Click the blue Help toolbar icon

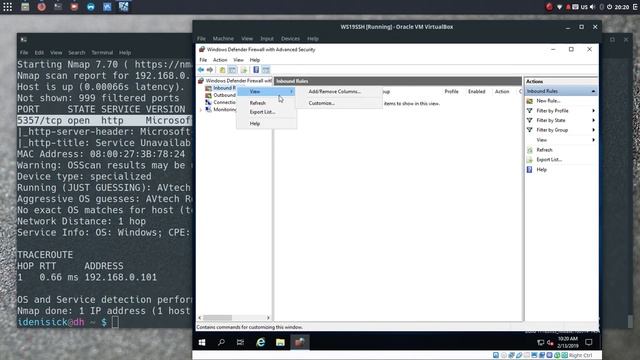point(256,70)
